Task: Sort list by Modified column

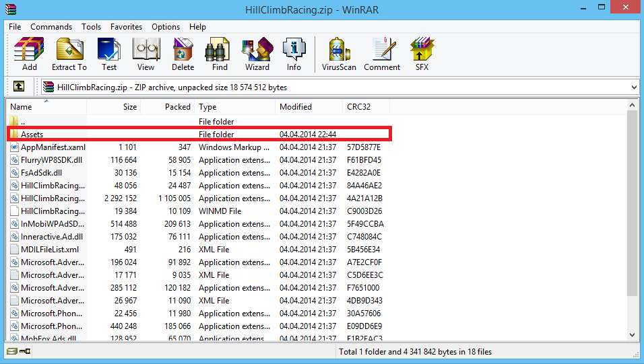Action: pyautogui.click(x=309, y=107)
